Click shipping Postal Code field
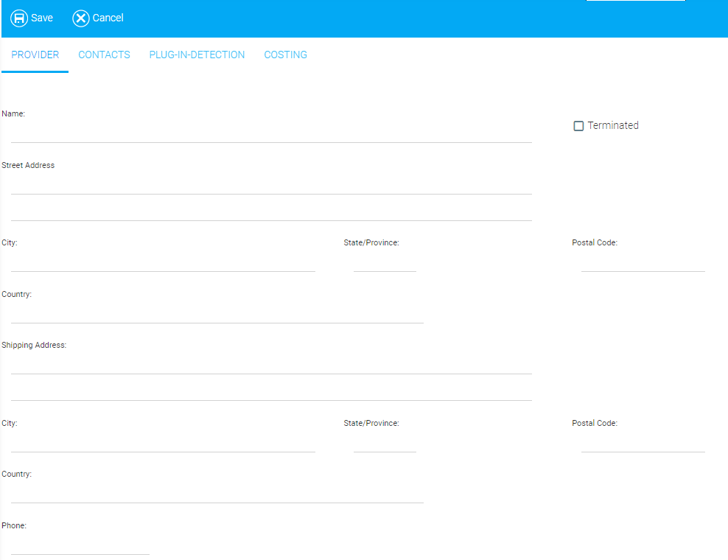Screen dimensions: 728x560 pyautogui.click(x=643, y=443)
